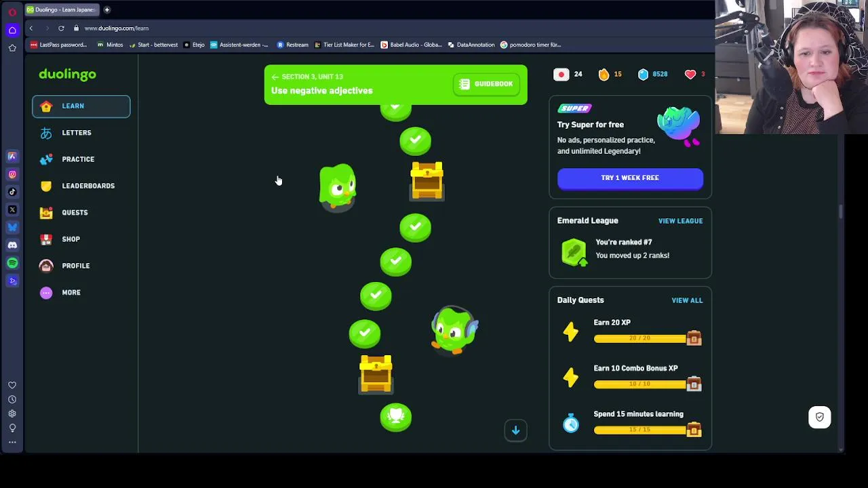Click the trophy lesson node
This screenshot has width=868, height=488.
(396, 418)
